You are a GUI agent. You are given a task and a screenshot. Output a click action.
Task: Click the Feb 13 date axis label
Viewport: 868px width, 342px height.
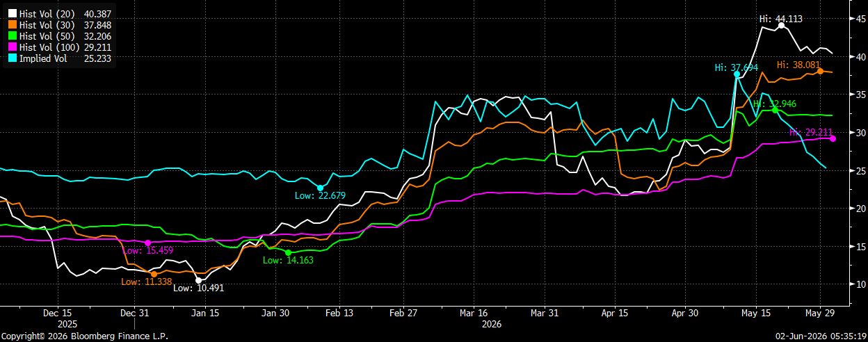coord(338,313)
